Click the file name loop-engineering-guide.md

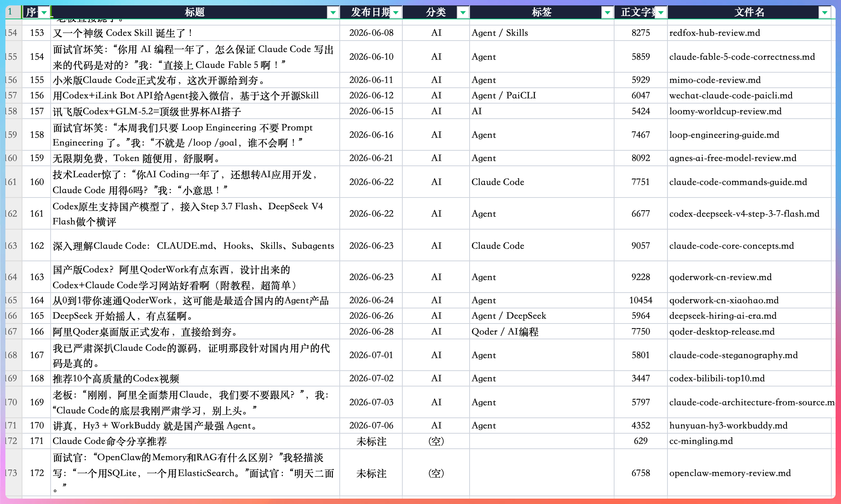(x=724, y=135)
